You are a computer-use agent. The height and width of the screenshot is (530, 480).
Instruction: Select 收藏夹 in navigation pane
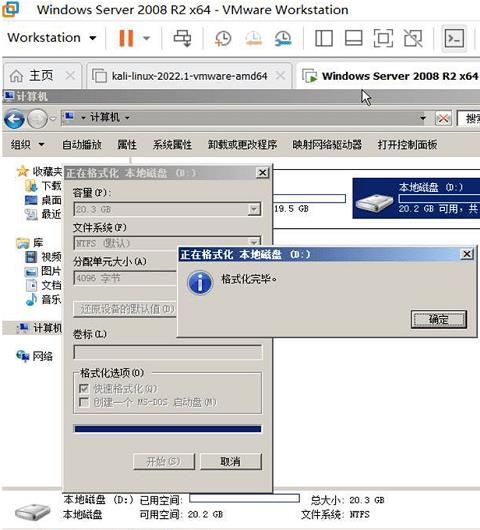click(39, 171)
